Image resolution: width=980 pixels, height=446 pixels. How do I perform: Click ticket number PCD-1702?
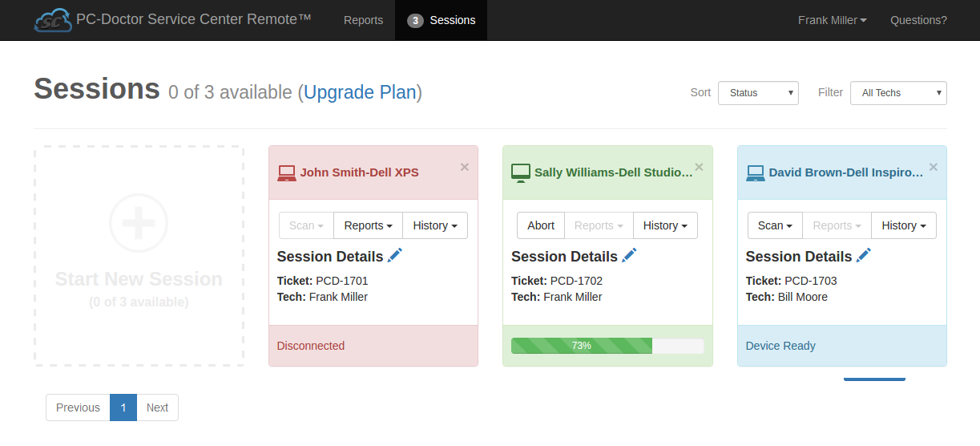pyautogui.click(x=576, y=281)
